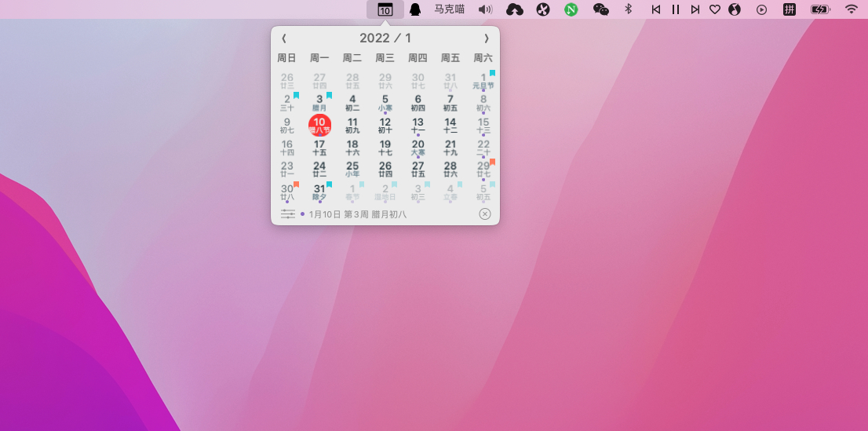
Task: Select January 3 腊月
Action: click(x=319, y=103)
